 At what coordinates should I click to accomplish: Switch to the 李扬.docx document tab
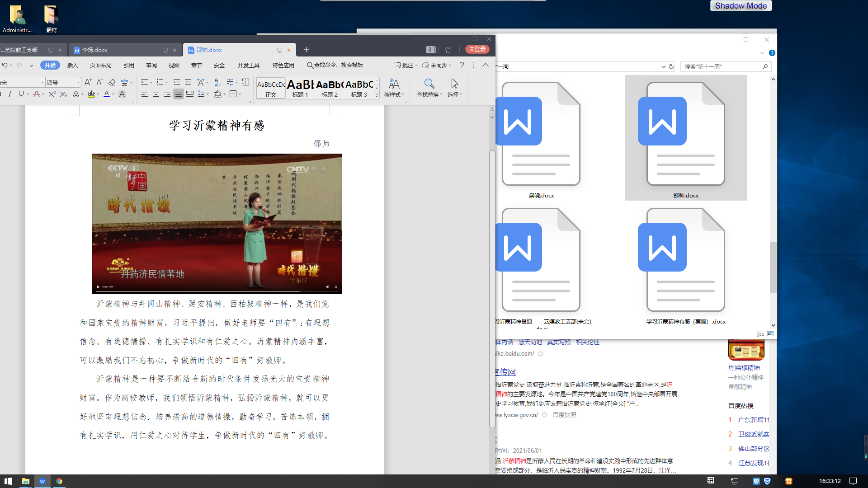click(95, 50)
